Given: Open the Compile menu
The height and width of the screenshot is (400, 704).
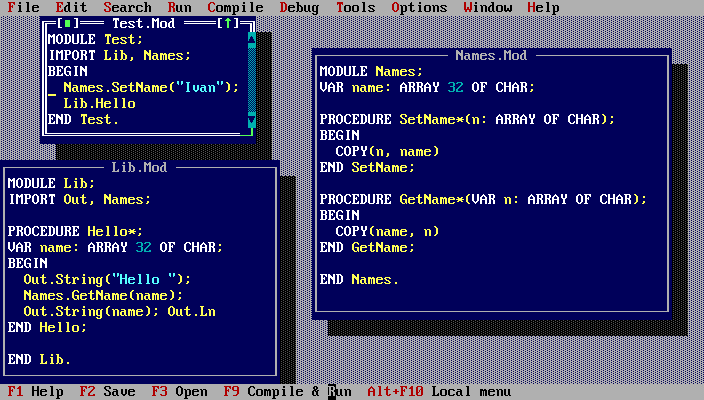Looking at the screenshot, I should 236,7.
